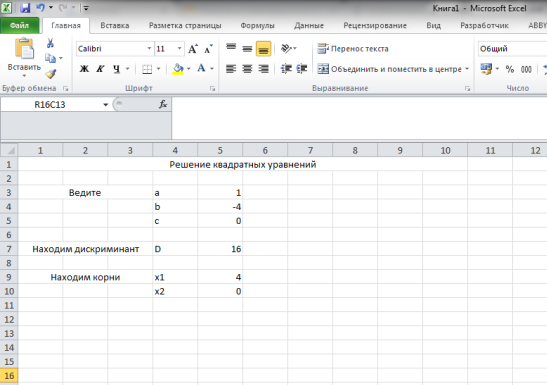Viewport: 547px width, 385px height.
Task: Toggle Align Text Left icon
Action: (x=231, y=69)
